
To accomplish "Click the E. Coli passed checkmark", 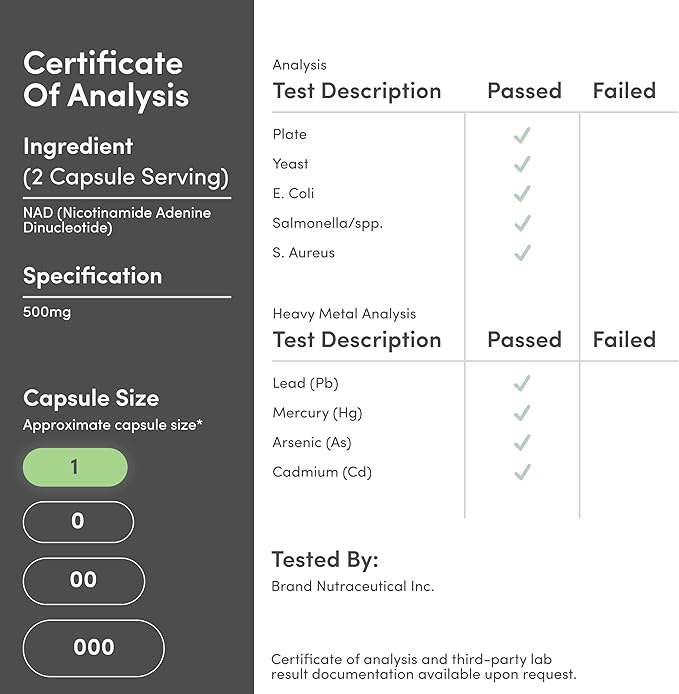I will pyautogui.click(x=521, y=194).
